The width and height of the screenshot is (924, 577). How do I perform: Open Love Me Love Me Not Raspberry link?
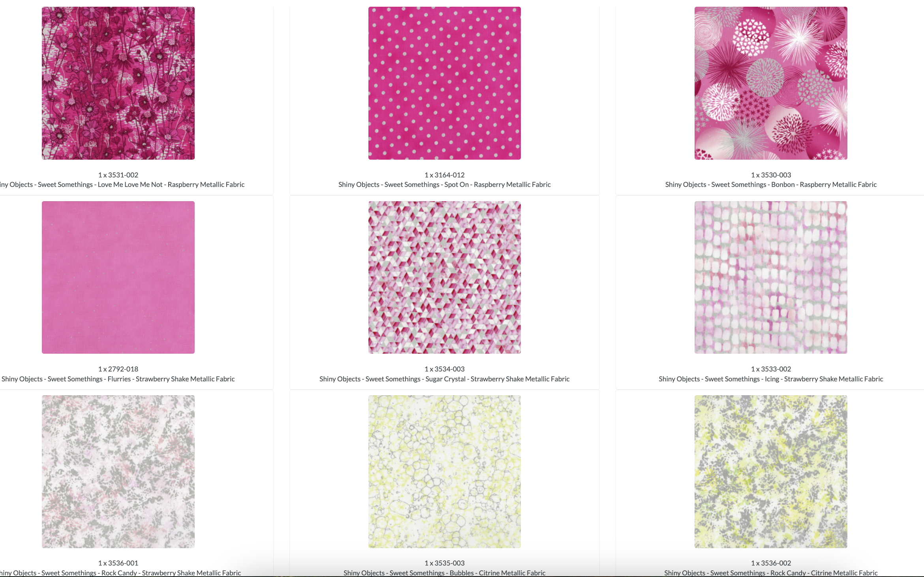pos(122,185)
